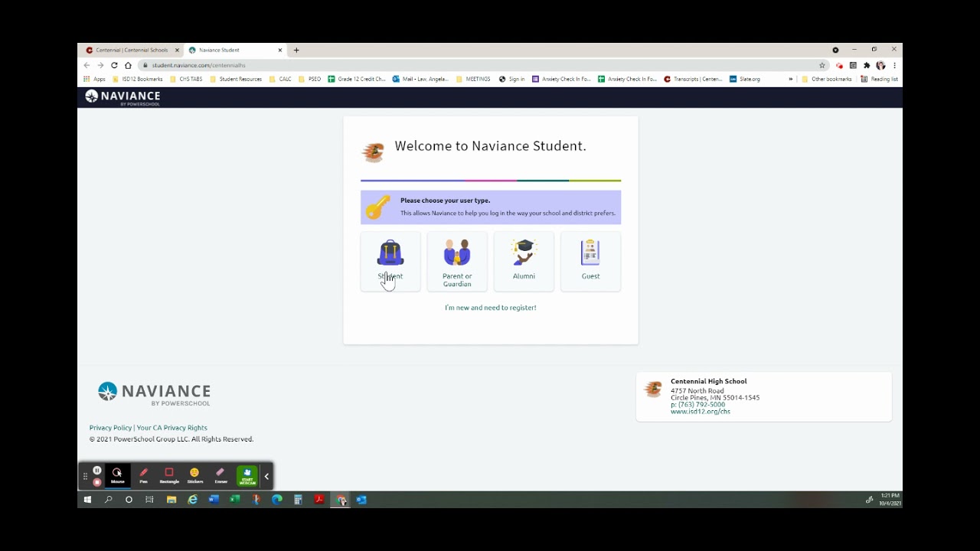Close the Naviance Student tab
The height and width of the screenshot is (551, 980).
coord(280,51)
